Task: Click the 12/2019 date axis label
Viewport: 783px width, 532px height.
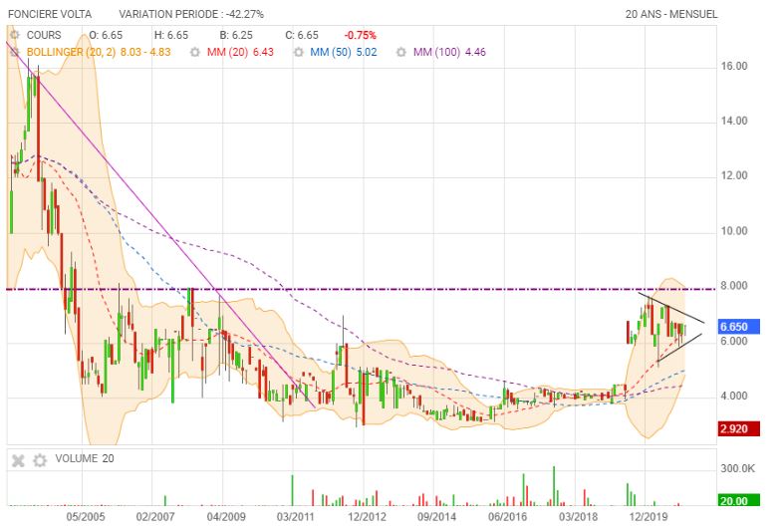Action: pos(648,516)
